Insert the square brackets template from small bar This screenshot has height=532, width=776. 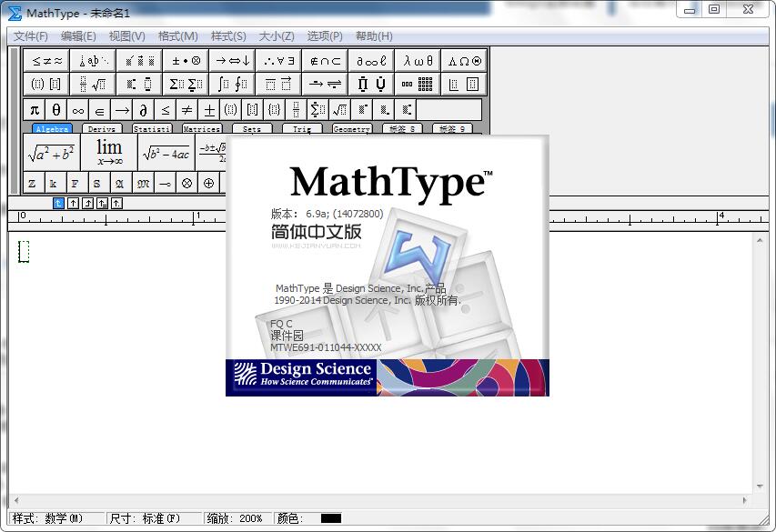tap(252, 110)
